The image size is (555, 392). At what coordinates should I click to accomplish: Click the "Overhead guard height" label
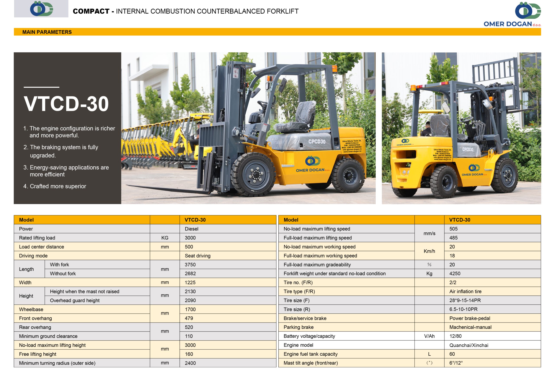point(75,300)
